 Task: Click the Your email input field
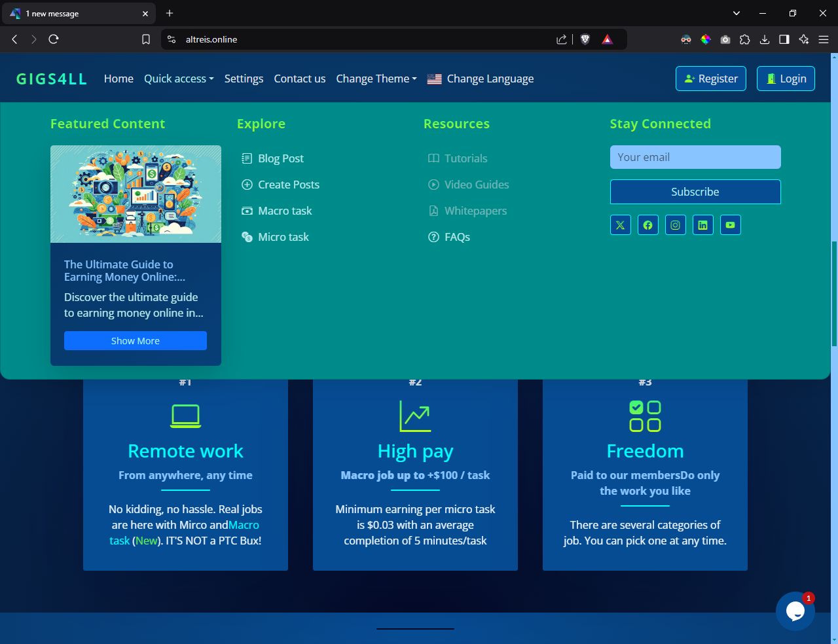(x=695, y=157)
